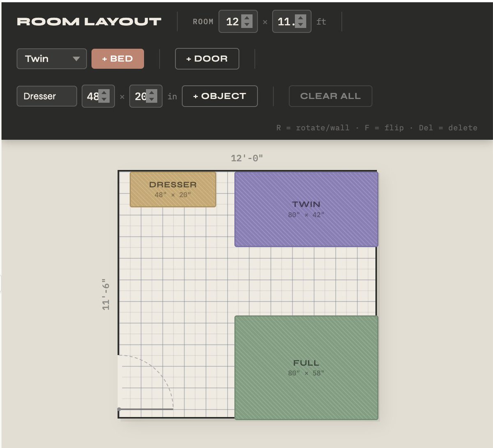Open the Twin bed size dropdown
493x448 pixels.
(x=52, y=59)
